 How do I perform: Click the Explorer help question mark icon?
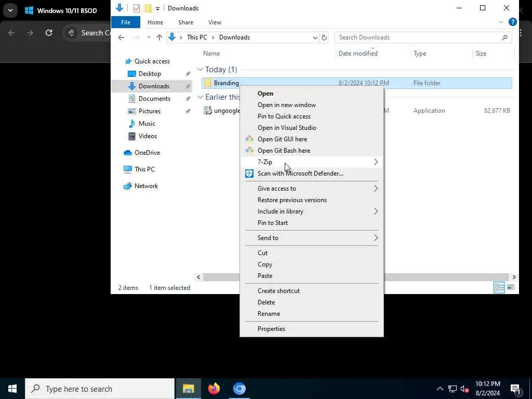513,22
